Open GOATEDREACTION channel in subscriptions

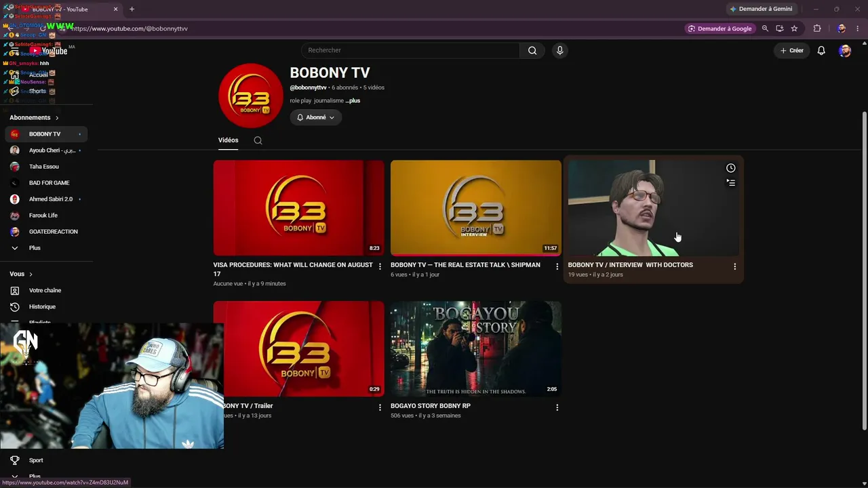tap(45, 232)
